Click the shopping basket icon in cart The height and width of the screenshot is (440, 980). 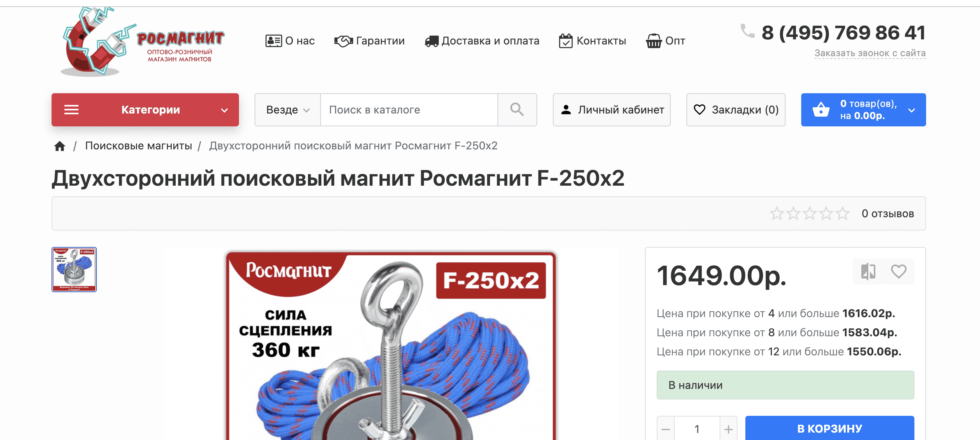pyautogui.click(x=821, y=110)
